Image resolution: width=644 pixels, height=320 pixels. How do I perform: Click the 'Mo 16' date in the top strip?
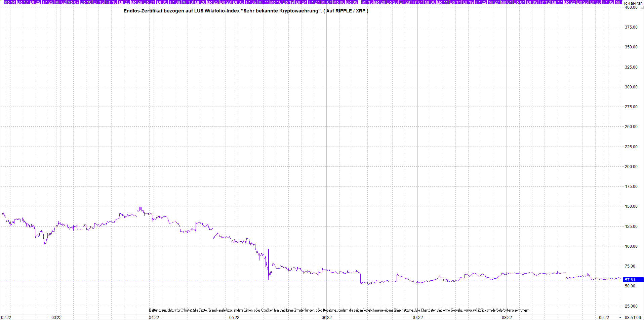pyautogui.click(x=276, y=2)
